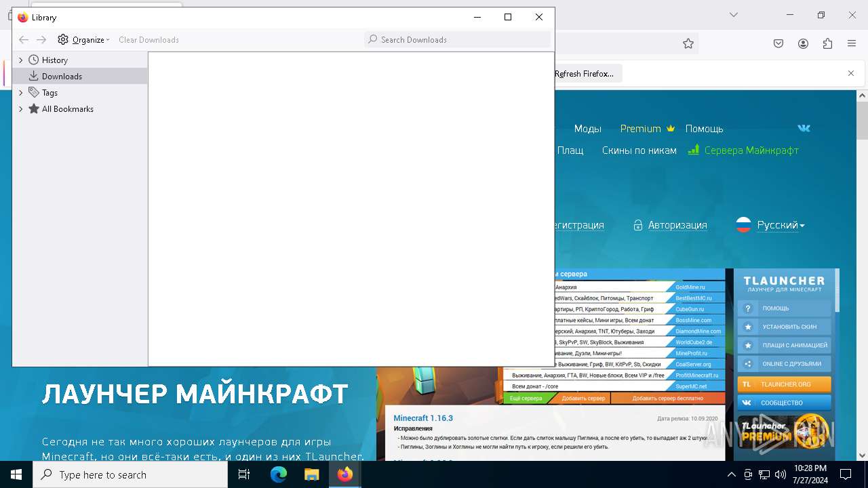Open File Explorer from taskbar
This screenshot has height=488, width=868.
(x=311, y=474)
